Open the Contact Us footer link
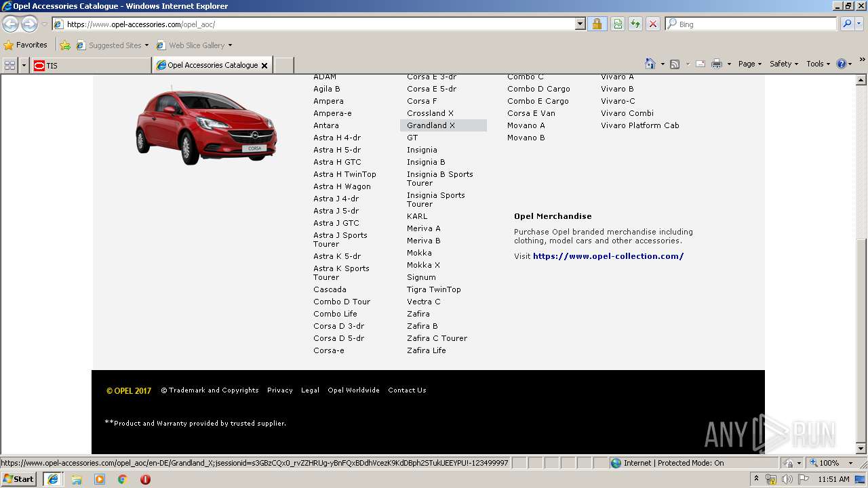Screen dimensions: 868x488 [x=407, y=390]
